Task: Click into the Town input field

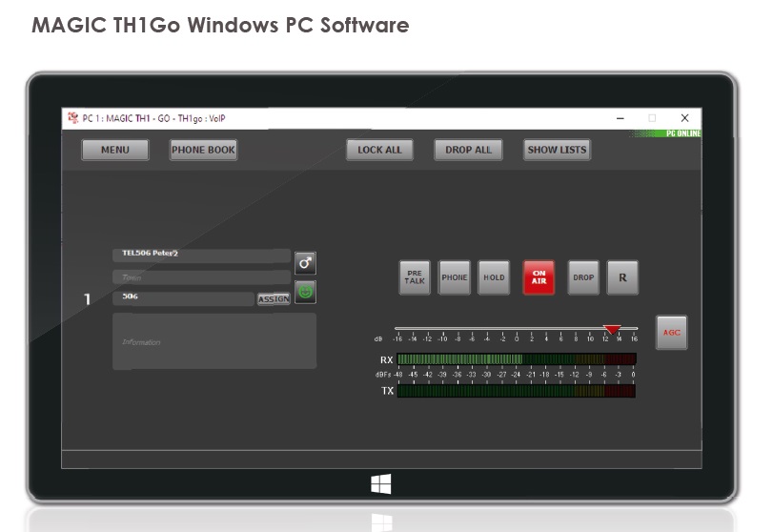Action: pos(201,277)
